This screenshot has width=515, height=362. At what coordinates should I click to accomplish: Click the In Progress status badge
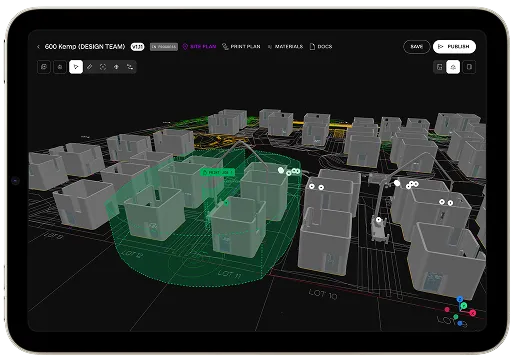(x=164, y=47)
